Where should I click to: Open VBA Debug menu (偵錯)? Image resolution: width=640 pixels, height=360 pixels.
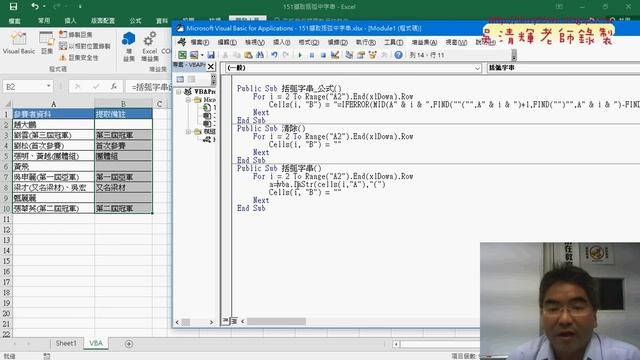[338, 42]
